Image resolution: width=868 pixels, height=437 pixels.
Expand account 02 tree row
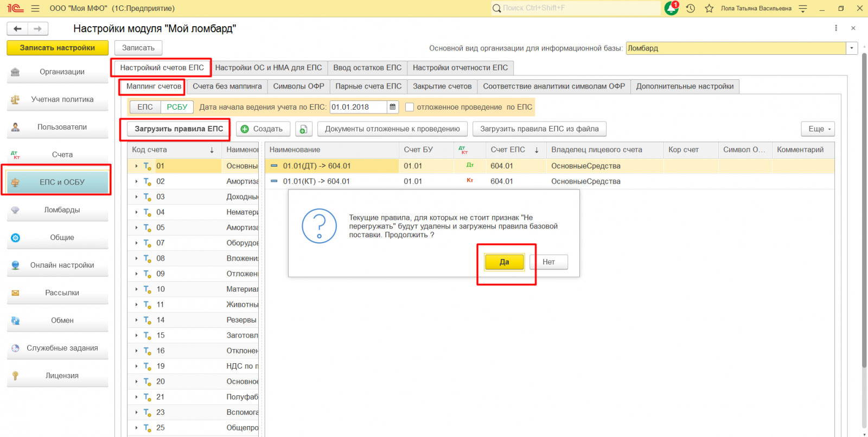coord(136,181)
